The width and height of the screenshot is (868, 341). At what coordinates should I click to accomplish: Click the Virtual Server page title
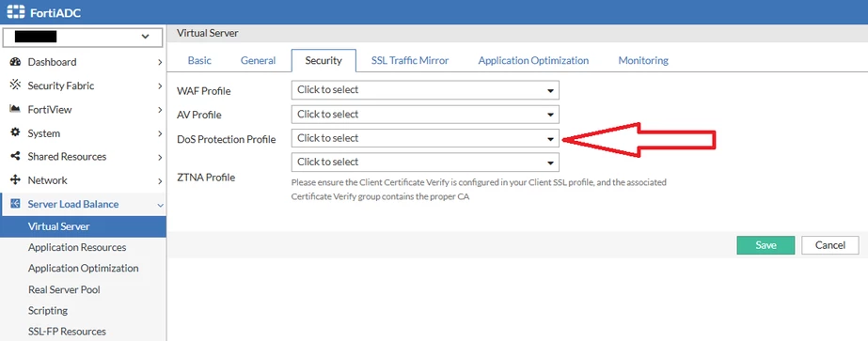coord(208,33)
